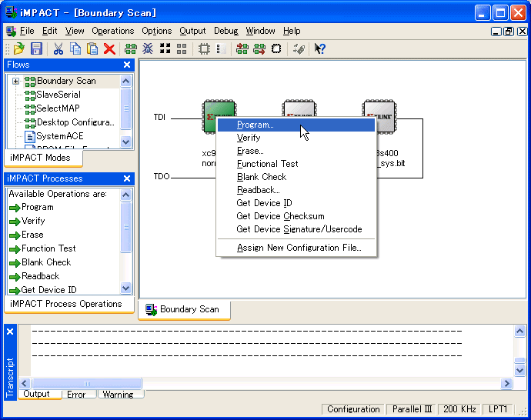Screen dimensions: 531x420
Task: Open the Operations menu
Action: (113, 31)
